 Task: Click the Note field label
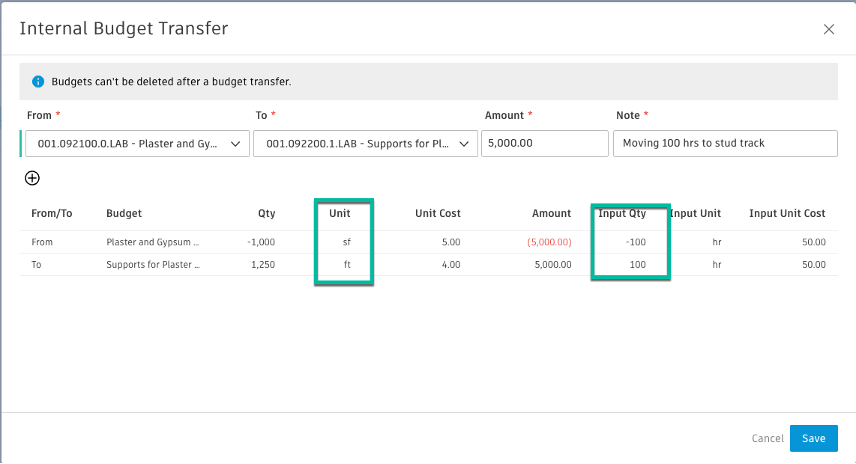628,115
